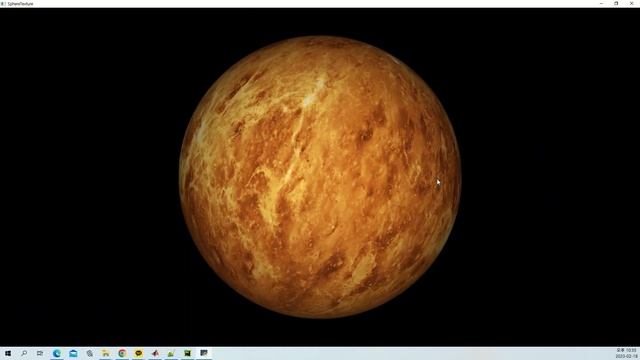The width and height of the screenshot is (640, 360).
Task: Launch Microsoft Edge from the taskbar
Action: pyautogui.click(x=57, y=353)
